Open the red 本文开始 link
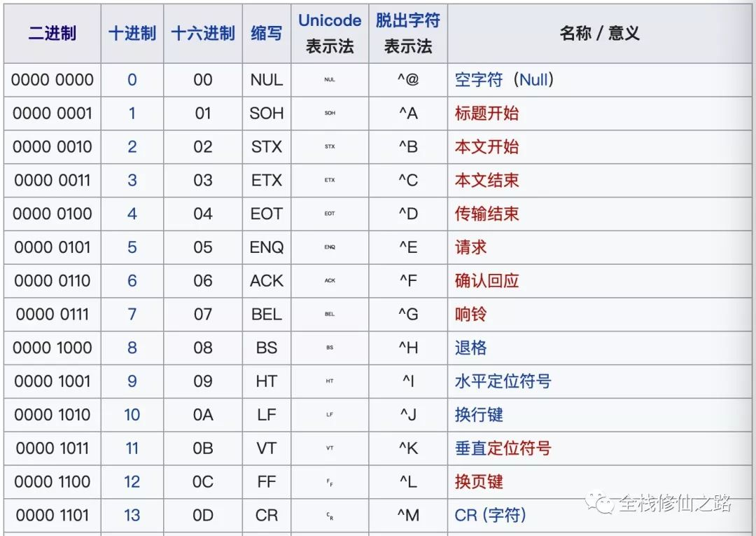Screen dimensions: 756x536 coord(486,146)
